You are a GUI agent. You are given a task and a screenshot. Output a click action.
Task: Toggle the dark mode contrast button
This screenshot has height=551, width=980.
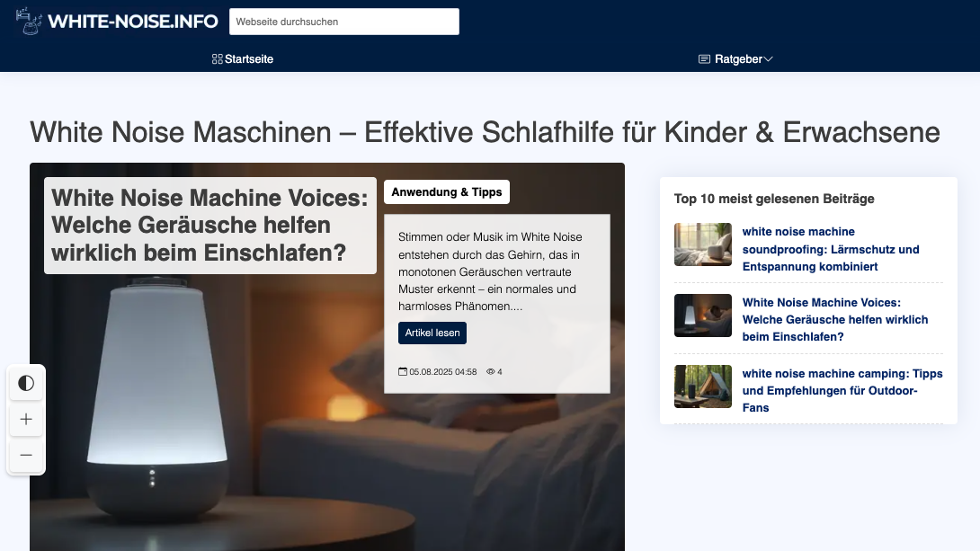26,384
